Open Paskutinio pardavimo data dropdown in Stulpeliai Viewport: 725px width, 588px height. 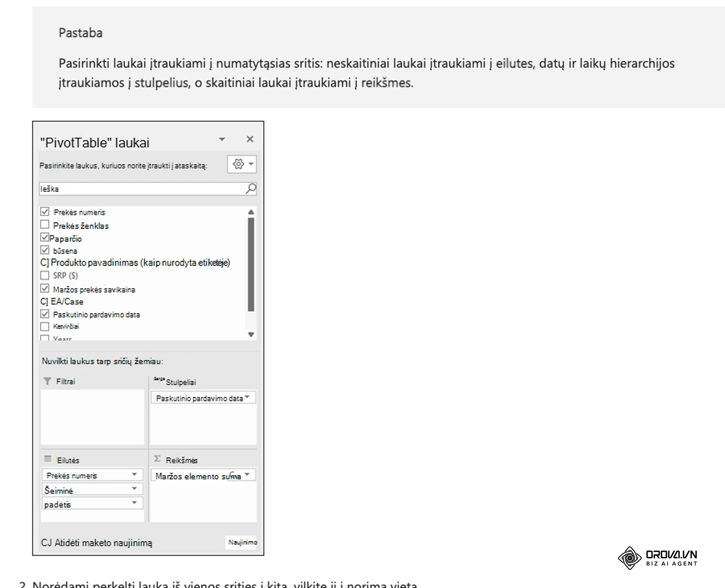click(248, 397)
